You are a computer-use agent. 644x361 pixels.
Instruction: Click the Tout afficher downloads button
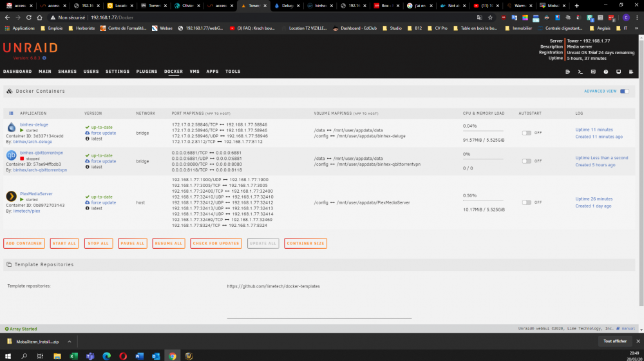(x=615, y=341)
